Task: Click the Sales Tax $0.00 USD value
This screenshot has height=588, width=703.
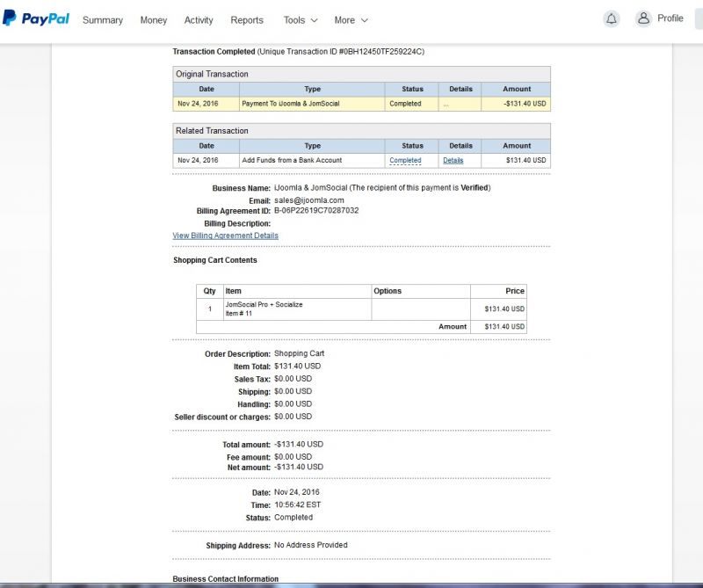Action: point(294,379)
